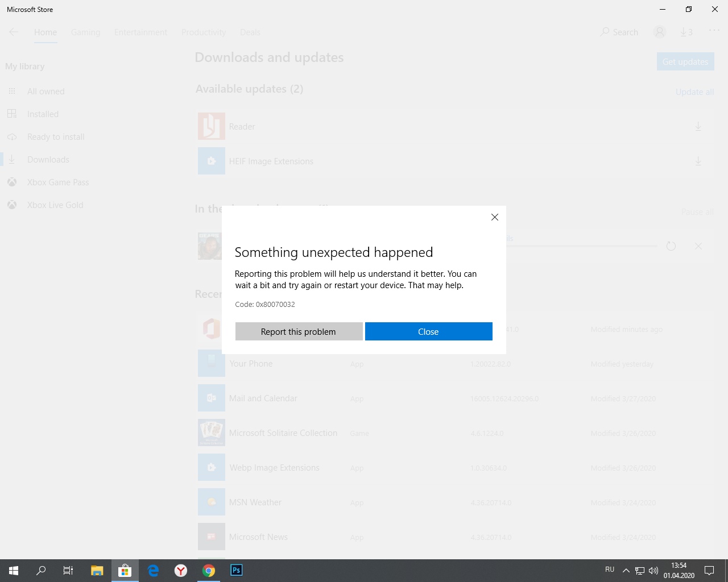Click the Microsoft Solitaire Collection icon

(212, 433)
